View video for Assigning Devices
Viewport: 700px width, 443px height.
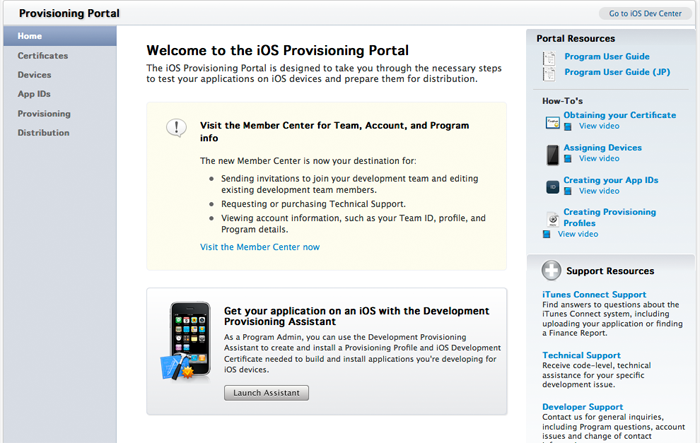coord(599,159)
